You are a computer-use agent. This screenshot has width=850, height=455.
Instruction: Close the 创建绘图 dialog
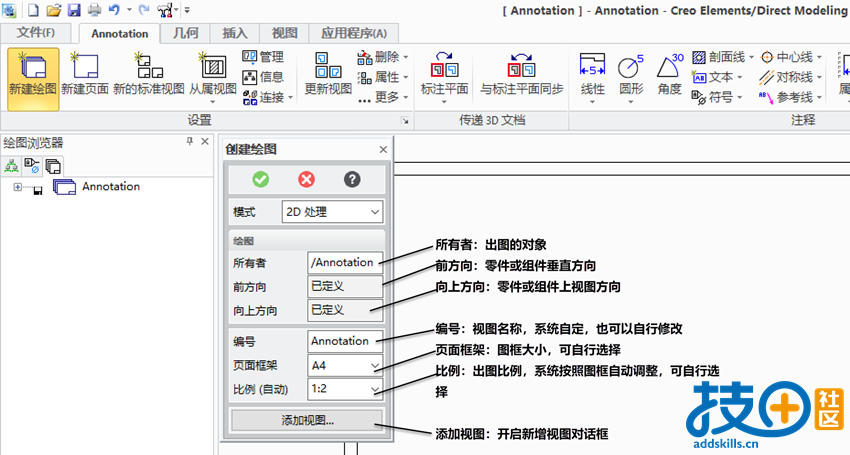click(383, 150)
